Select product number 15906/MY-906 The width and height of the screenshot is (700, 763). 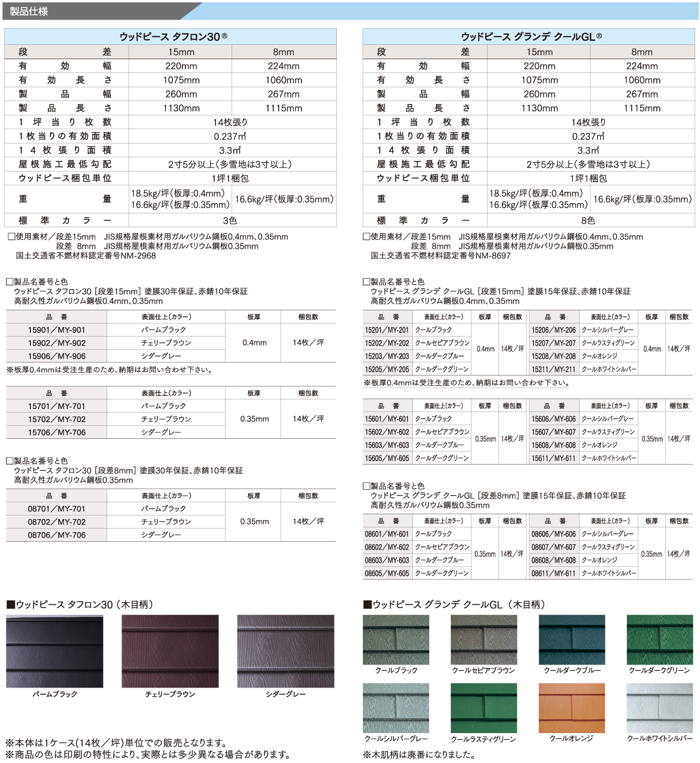click(57, 356)
